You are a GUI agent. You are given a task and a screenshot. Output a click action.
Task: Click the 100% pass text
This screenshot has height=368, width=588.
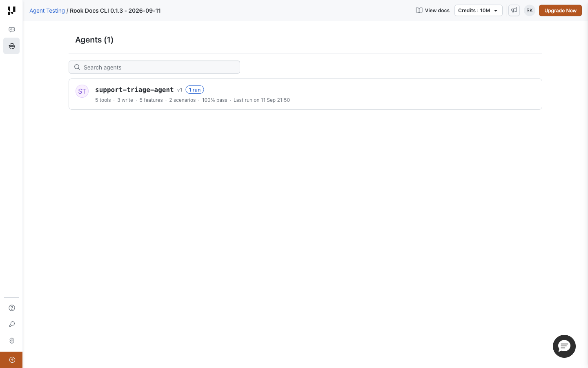coord(214,100)
